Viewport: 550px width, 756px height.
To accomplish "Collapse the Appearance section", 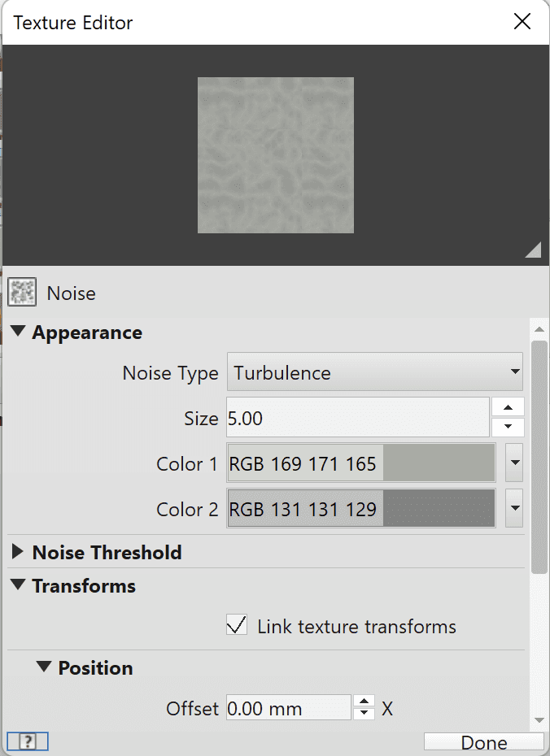I will pos(19,331).
